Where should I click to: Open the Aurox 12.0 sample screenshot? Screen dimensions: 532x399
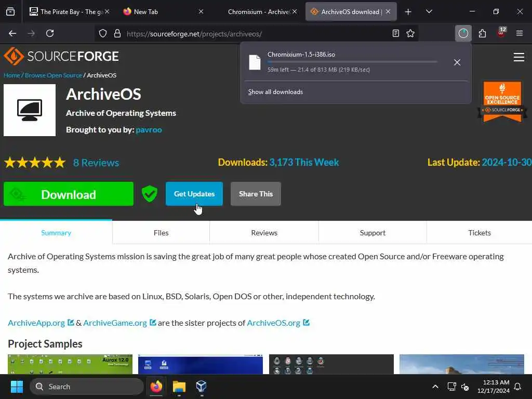[70, 364]
